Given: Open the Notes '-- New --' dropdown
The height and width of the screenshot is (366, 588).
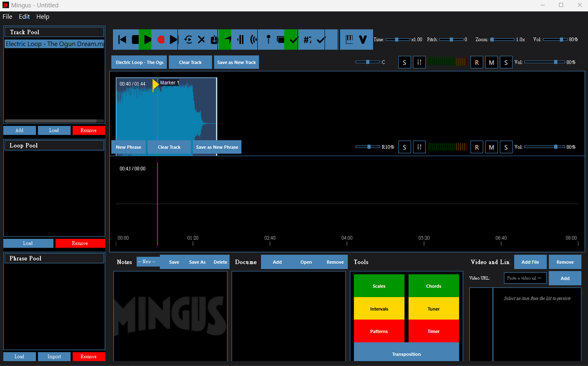Looking at the screenshot, I should [x=148, y=262].
